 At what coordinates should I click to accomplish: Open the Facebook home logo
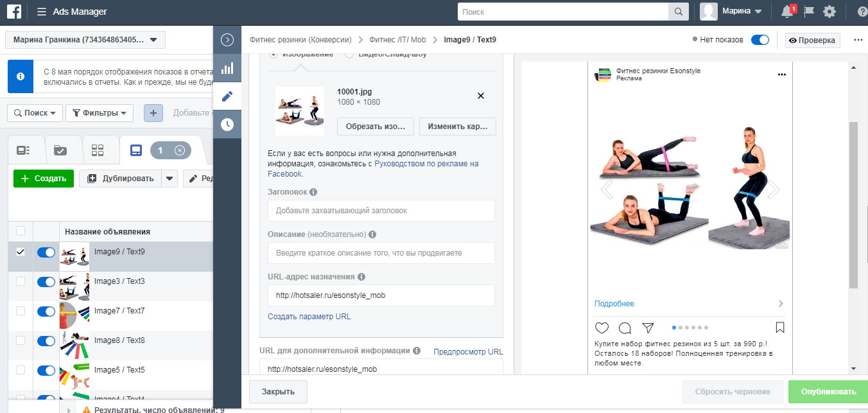pyautogui.click(x=14, y=12)
